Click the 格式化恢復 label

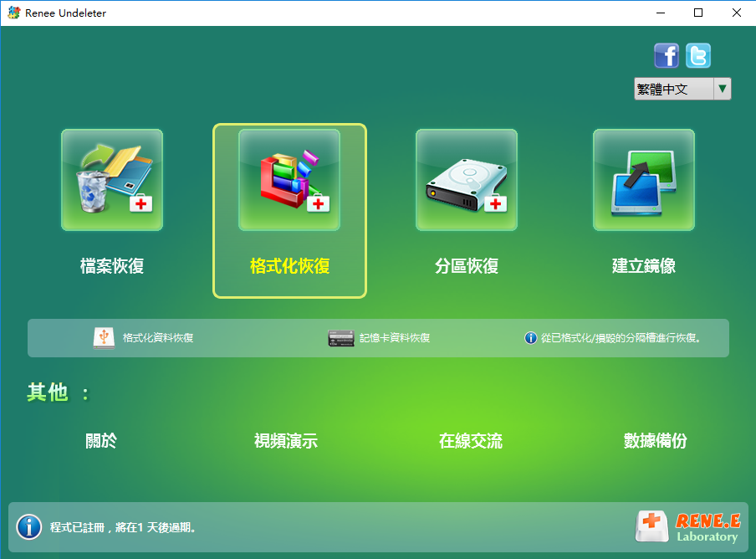click(289, 266)
